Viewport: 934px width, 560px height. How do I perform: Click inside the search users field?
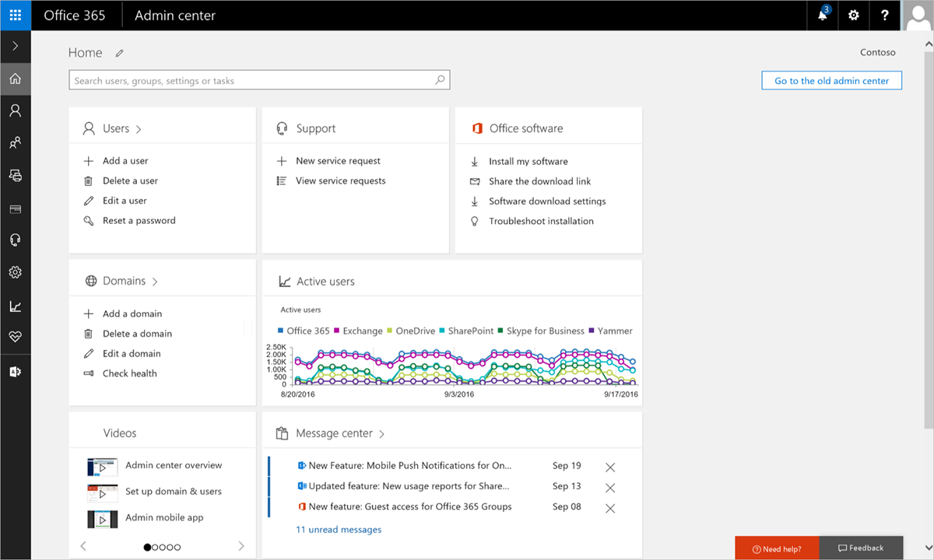tap(233, 79)
